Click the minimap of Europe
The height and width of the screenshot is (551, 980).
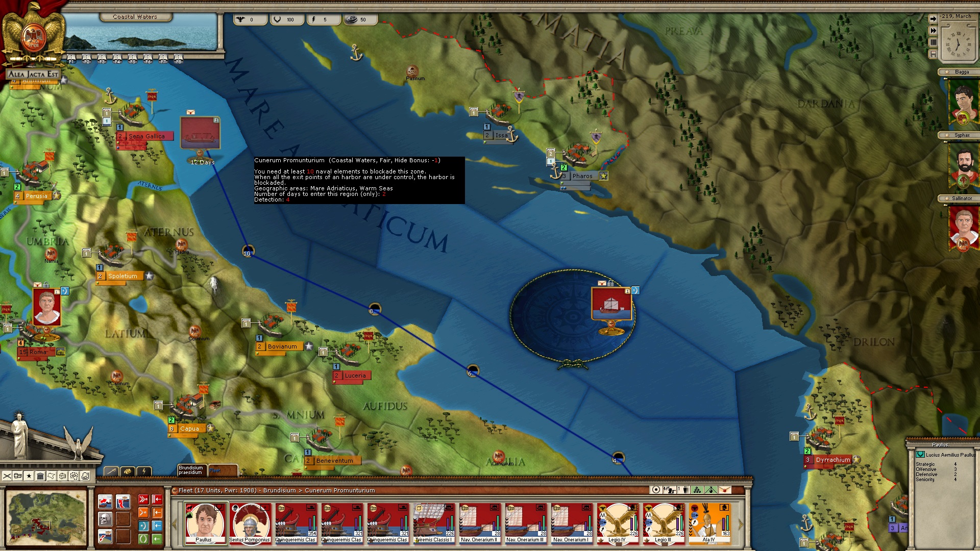[46, 517]
